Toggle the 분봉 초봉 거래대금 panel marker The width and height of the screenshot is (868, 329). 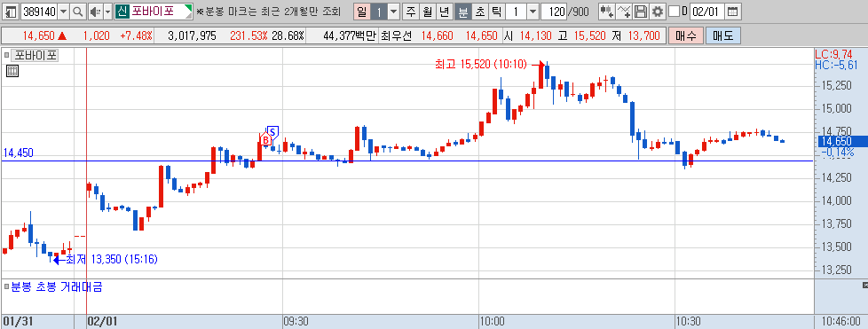point(6,287)
